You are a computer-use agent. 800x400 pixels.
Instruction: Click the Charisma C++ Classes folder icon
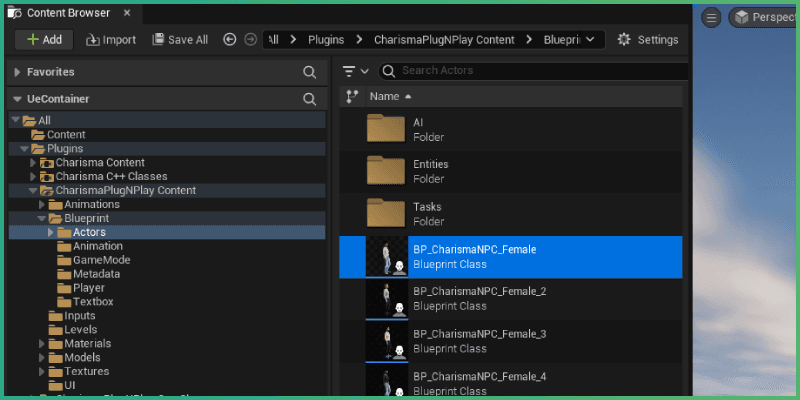pos(47,177)
